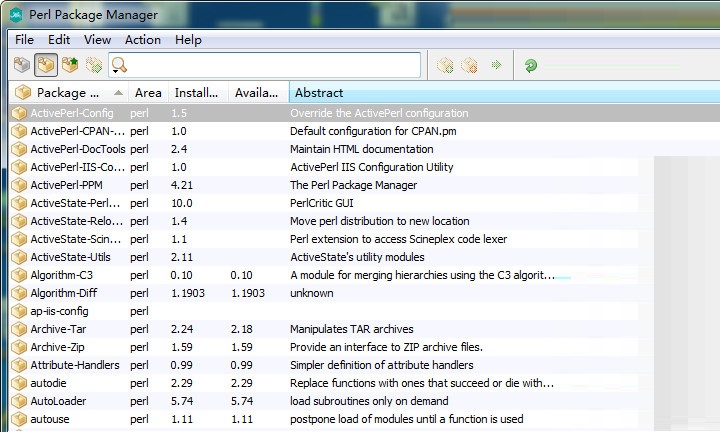Show all packages view icon

(22, 65)
